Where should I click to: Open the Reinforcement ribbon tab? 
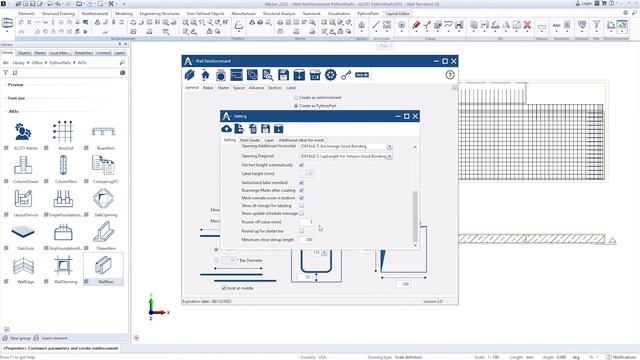95,13
